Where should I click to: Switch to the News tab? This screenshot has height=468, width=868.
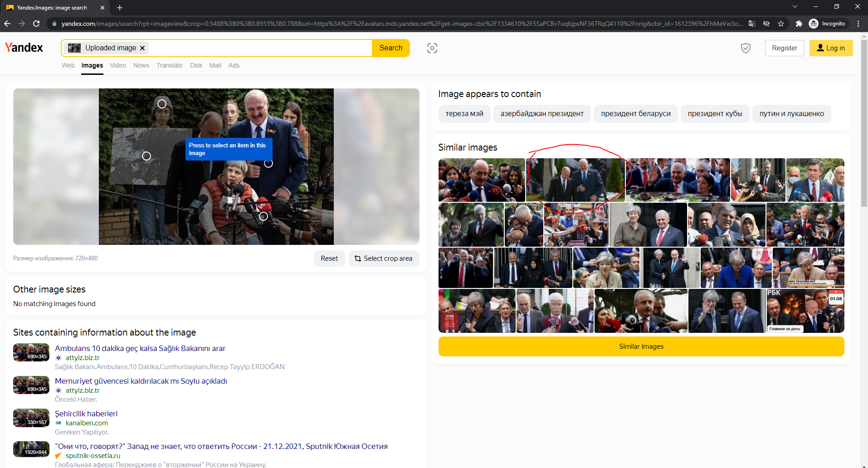141,65
